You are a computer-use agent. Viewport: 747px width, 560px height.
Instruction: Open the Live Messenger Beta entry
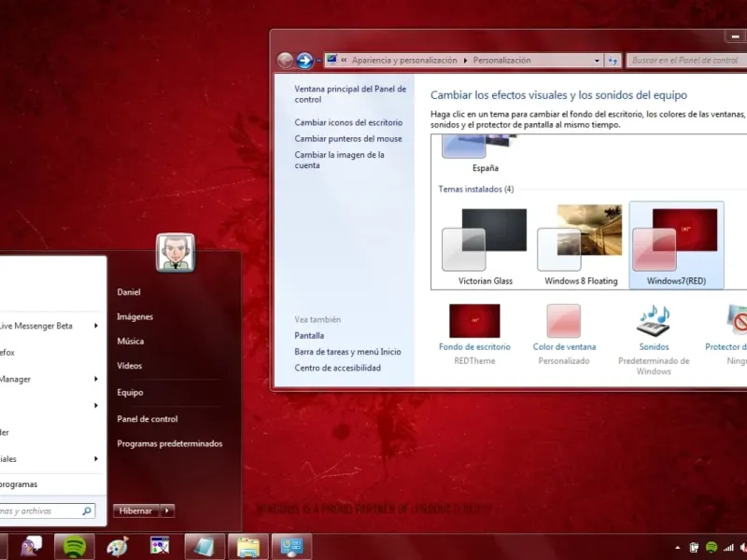tap(50, 326)
